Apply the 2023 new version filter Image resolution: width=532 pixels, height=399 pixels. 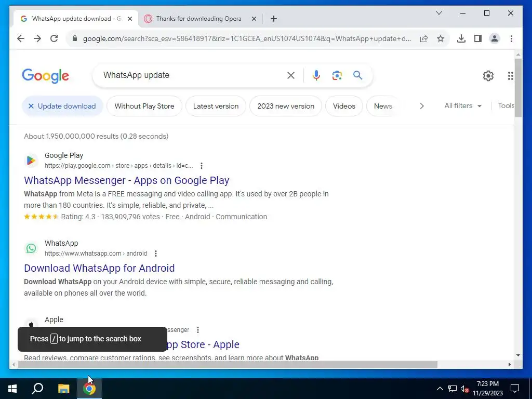(286, 106)
